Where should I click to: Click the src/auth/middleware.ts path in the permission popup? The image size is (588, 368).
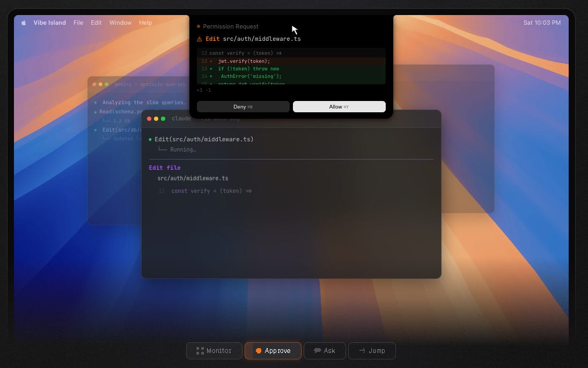(262, 39)
